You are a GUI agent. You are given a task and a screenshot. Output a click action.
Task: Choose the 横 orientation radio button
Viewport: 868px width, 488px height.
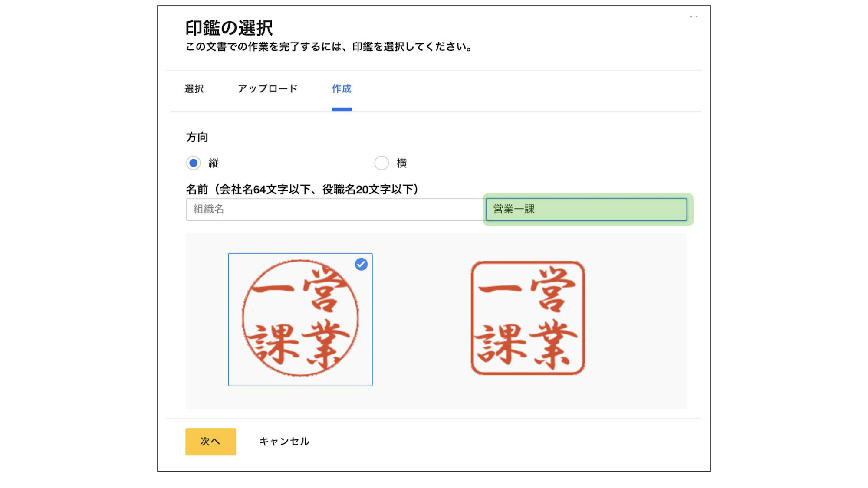[x=381, y=163]
